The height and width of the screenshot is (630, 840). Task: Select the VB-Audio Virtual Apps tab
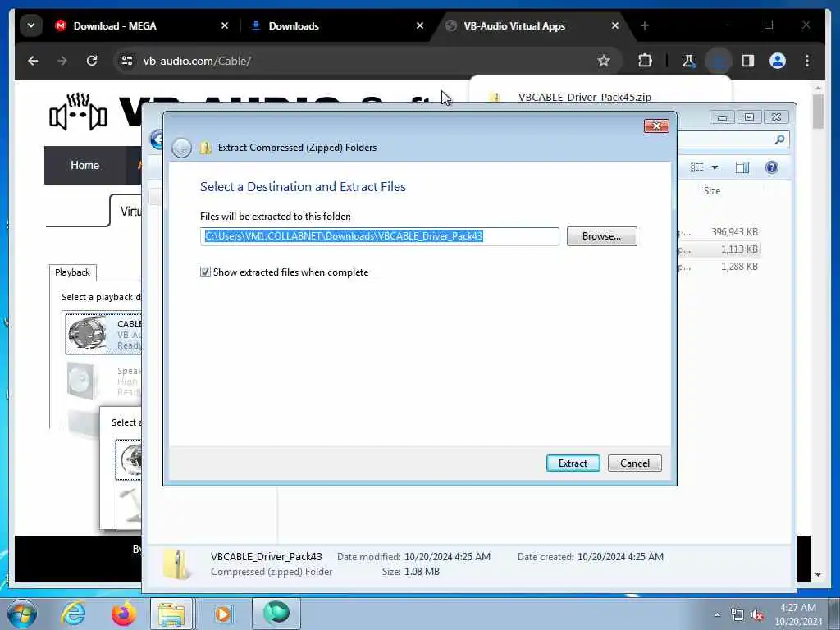click(514, 25)
